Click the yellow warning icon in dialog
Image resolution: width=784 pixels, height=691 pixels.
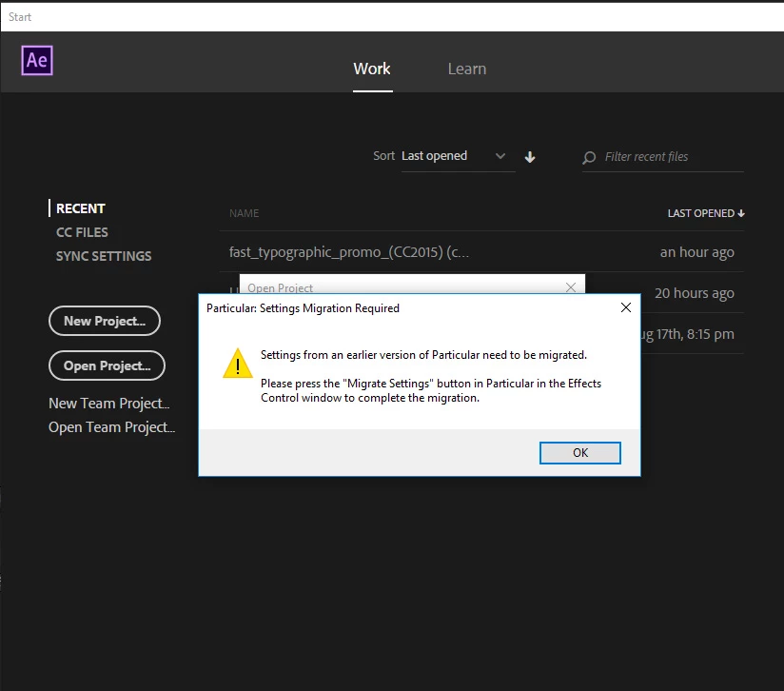click(238, 363)
